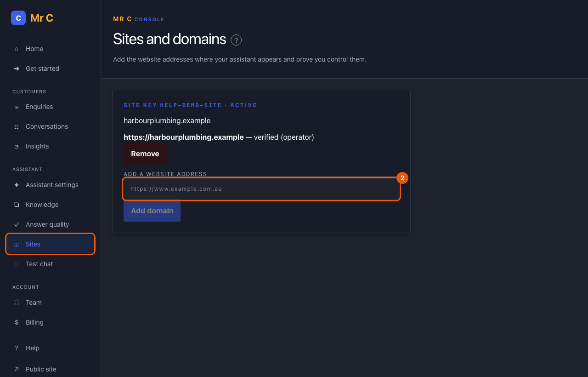Open Answer quality section
This screenshot has height=377, width=588.
[50, 224]
